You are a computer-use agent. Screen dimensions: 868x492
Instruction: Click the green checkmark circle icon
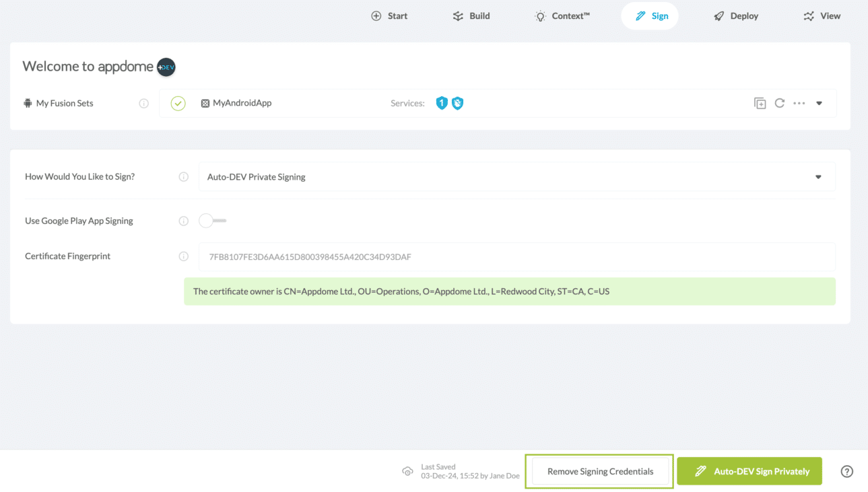click(x=178, y=104)
